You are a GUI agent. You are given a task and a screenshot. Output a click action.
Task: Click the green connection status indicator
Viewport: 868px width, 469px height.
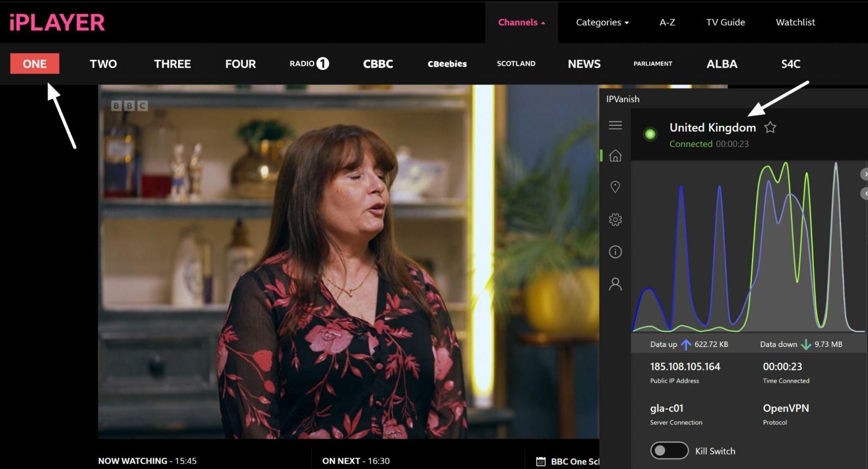click(x=650, y=134)
